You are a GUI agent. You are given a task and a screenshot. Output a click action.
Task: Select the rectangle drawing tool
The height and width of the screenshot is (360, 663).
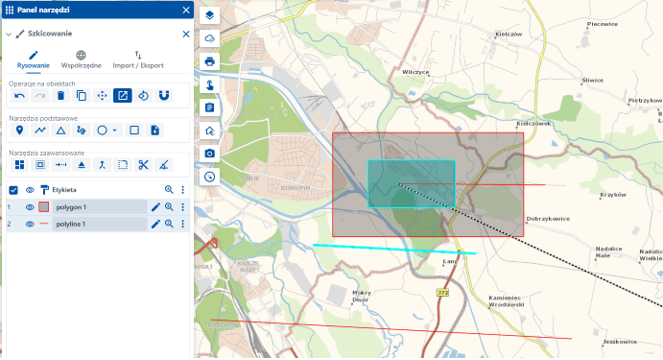(x=134, y=130)
